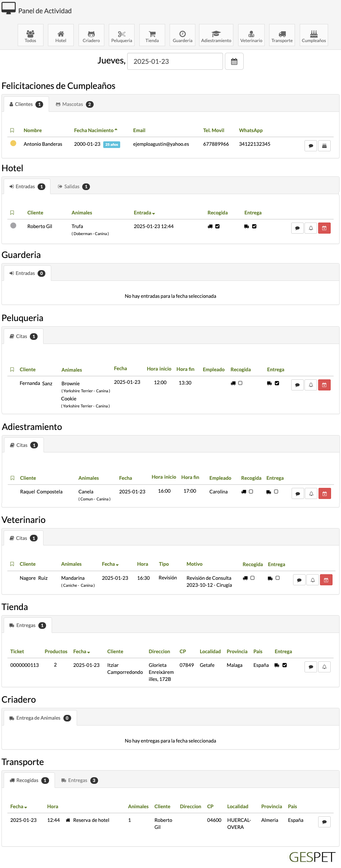Click the birthday cake icon for Antonio Banderas

tap(324, 146)
